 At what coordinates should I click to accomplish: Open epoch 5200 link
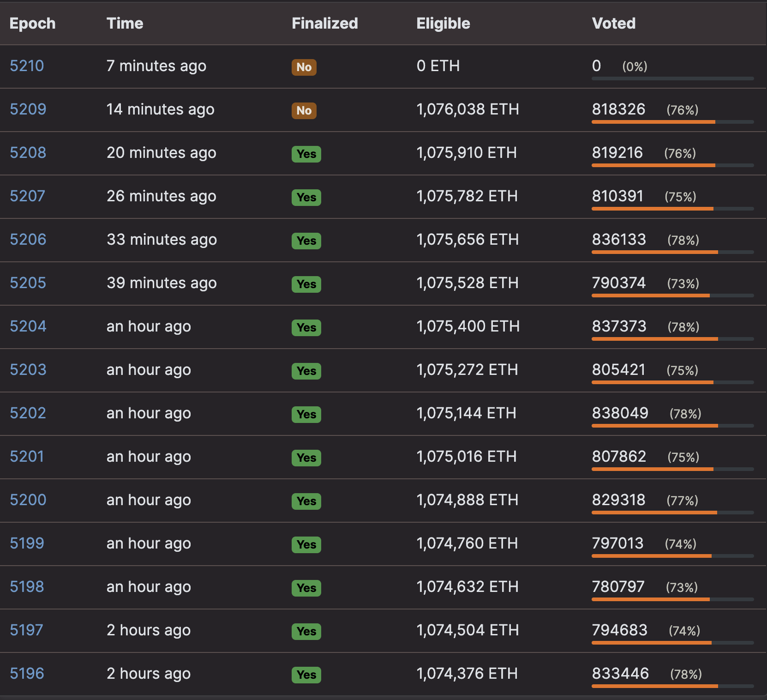pos(28,500)
